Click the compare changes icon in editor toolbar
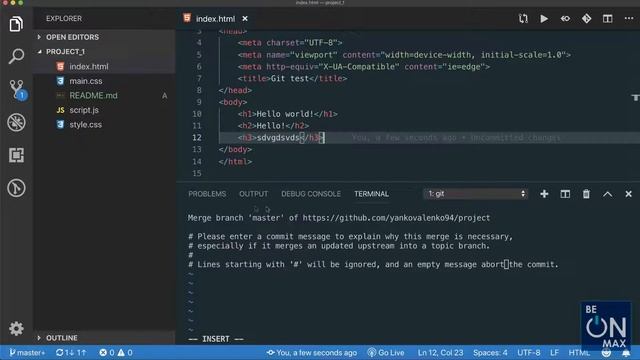 [523, 18]
